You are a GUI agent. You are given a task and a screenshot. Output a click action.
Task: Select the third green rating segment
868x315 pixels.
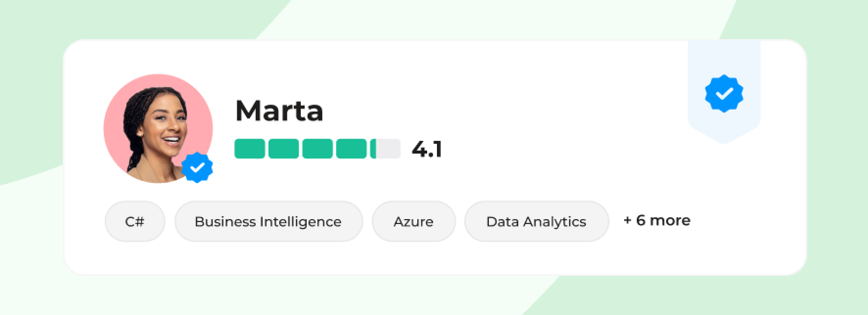[317, 149]
